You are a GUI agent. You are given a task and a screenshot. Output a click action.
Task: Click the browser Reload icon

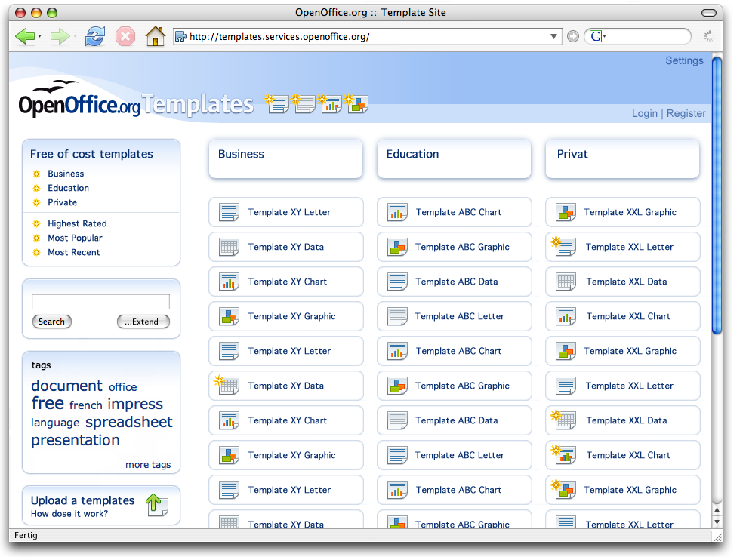click(x=94, y=36)
